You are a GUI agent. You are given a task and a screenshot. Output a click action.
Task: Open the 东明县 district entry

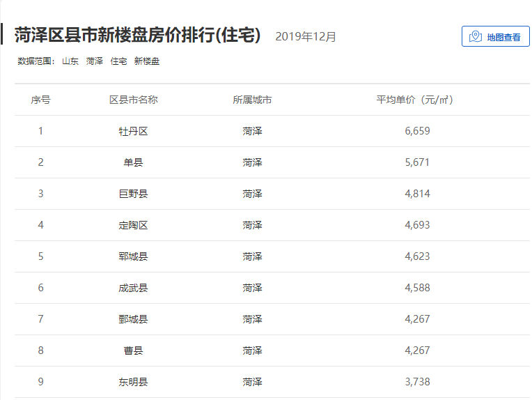(x=133, y=382)
